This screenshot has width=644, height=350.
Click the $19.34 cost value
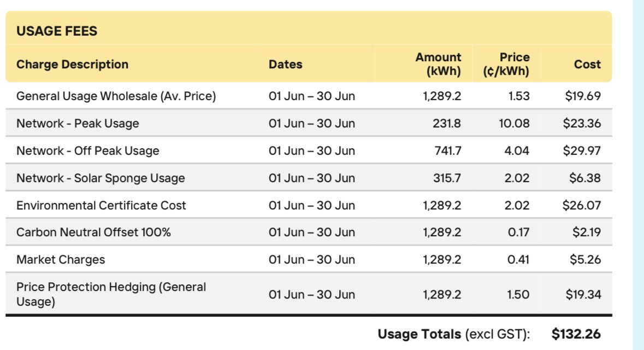583,294
